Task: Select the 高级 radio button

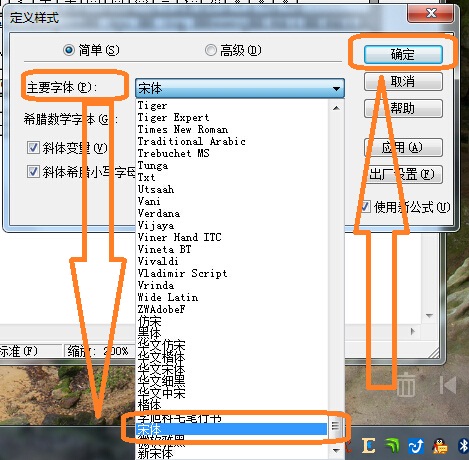Action: (x=210, y=50)
